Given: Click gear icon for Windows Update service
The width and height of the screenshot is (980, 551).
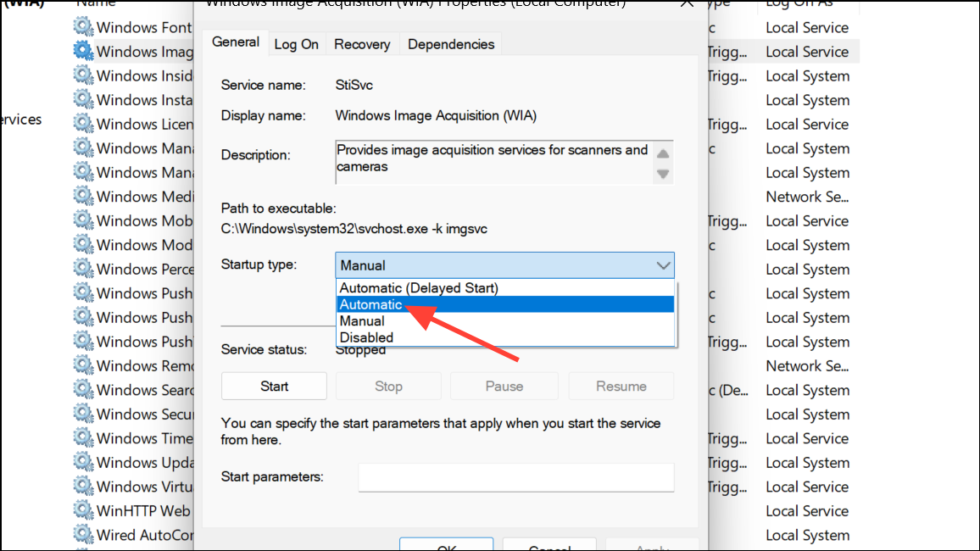Looking at the screenshot, I should pyautogui.click(x=83, y=462).
